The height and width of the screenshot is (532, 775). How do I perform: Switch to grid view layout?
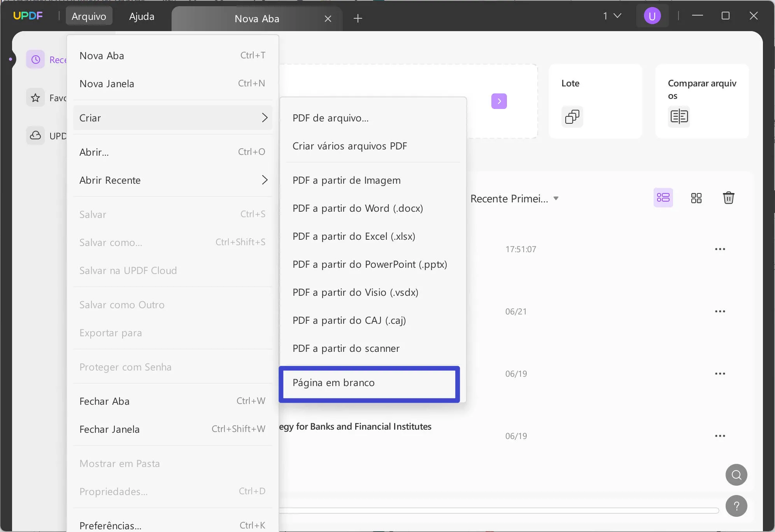click(x=696, y=198)
